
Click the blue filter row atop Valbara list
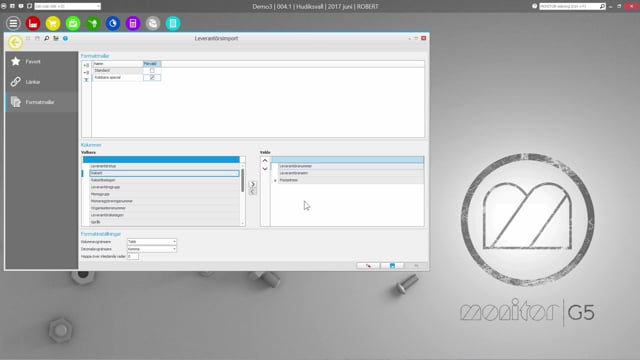[161, 160]
